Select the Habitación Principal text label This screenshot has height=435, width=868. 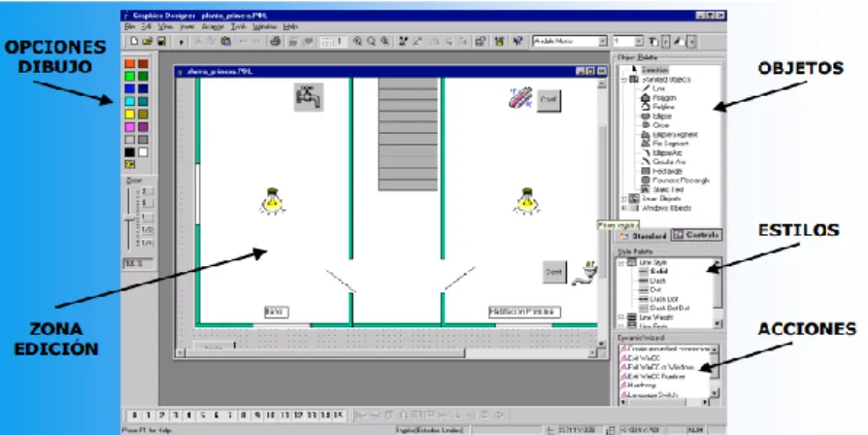click(x=524, y=312)
